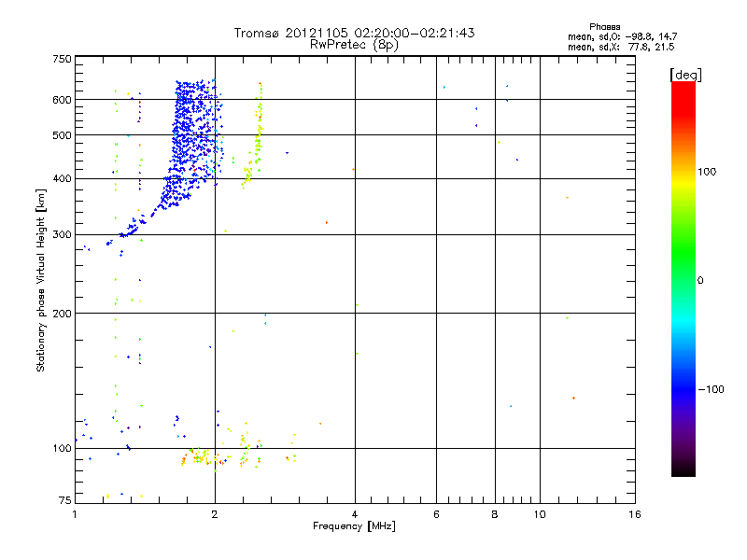The height and width of the screenshot is (560, 747).
Task: Click the x-axis '1' tick label
Action: click(x=75, y=514)
